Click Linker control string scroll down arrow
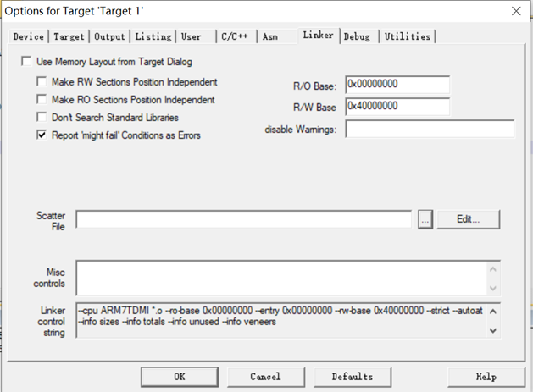This screenshot has height=392, width=533. [x=493, y=330]
